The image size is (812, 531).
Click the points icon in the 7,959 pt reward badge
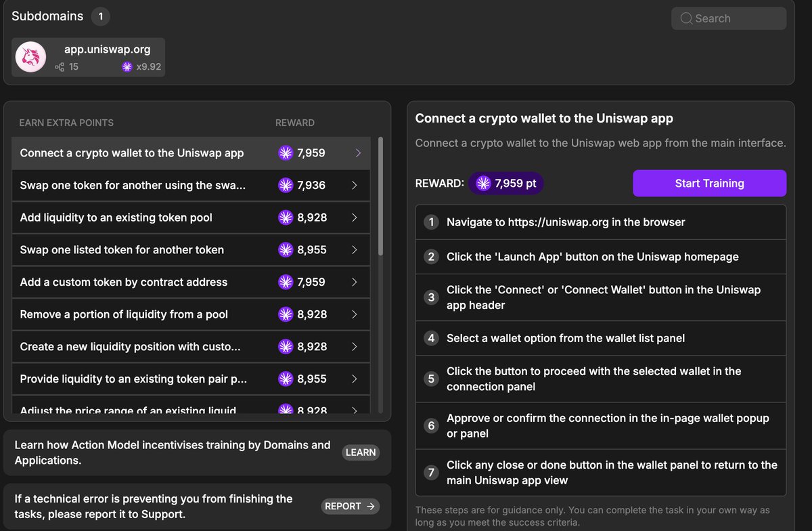[483, 184]
